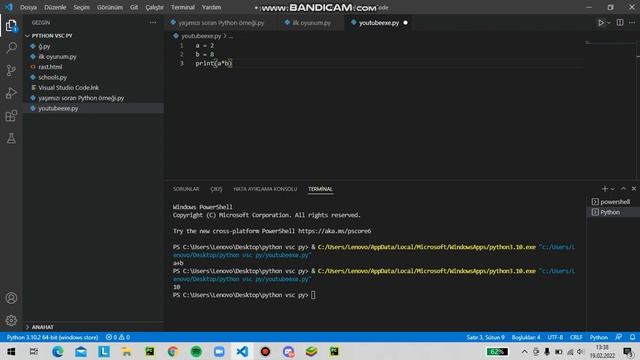The image size is (640, 360).
Task: Switch to TERMİNAL panel tab
Action: tap(320, 189)
